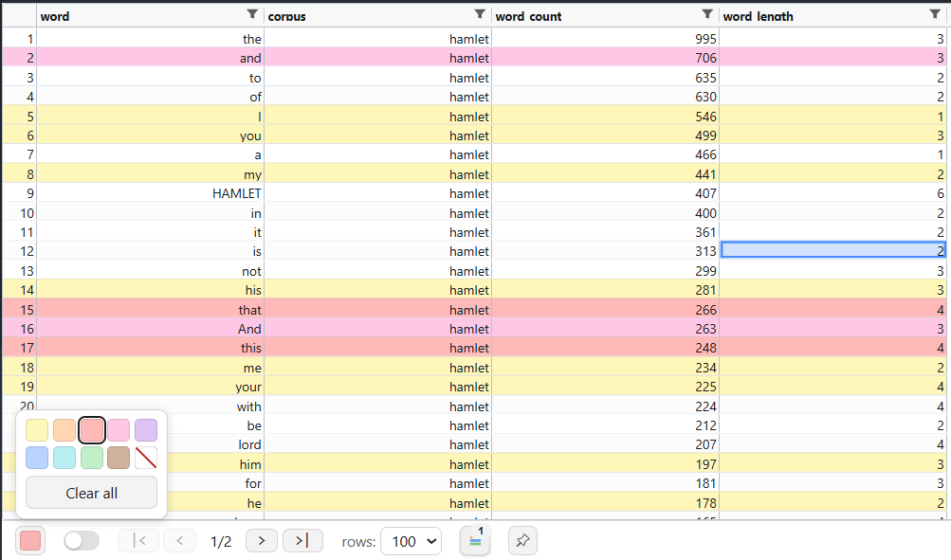
Task: Select the word cell 'this'
Action: (x=151, y=348)
